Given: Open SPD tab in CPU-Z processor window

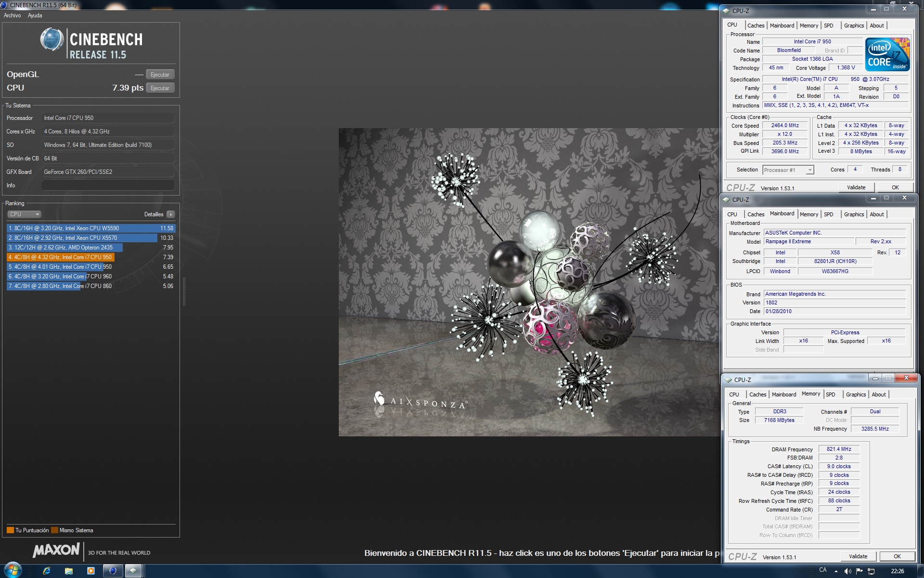Looking at the screenshot, I should [829, 26].
